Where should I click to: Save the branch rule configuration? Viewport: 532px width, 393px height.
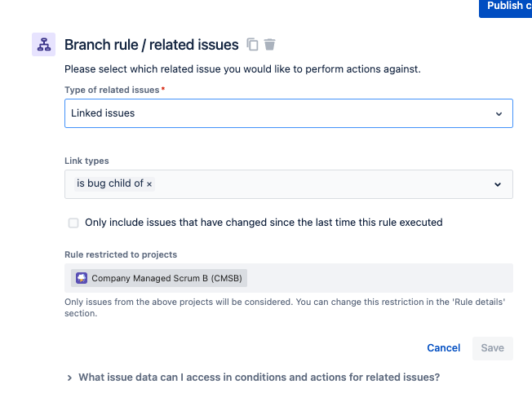click(x=492, y=348)
